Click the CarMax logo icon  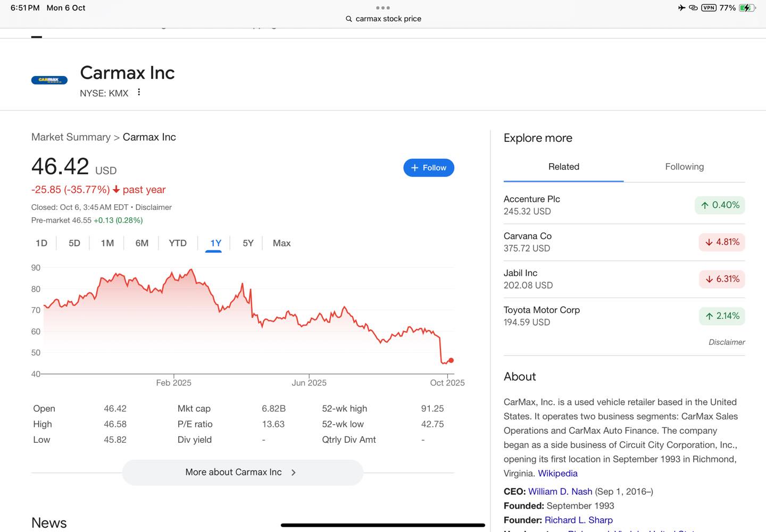point(49,80)
